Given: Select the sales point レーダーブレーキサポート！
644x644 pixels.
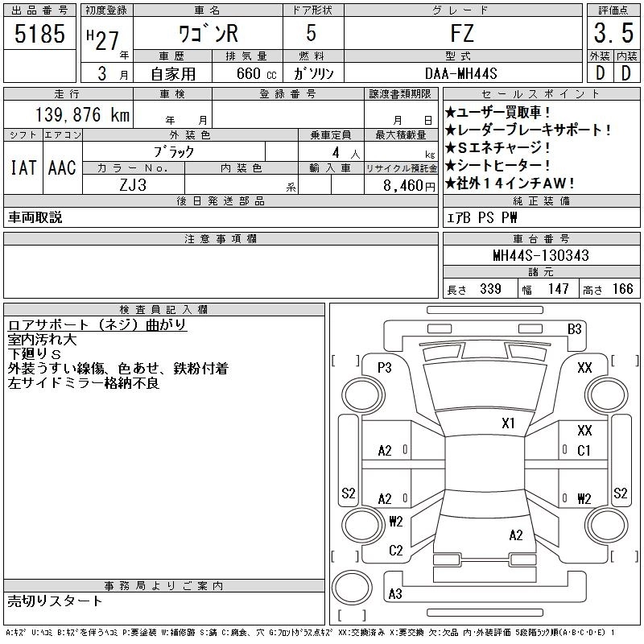Looking at the screenshot, I should [x=528, y=130].
